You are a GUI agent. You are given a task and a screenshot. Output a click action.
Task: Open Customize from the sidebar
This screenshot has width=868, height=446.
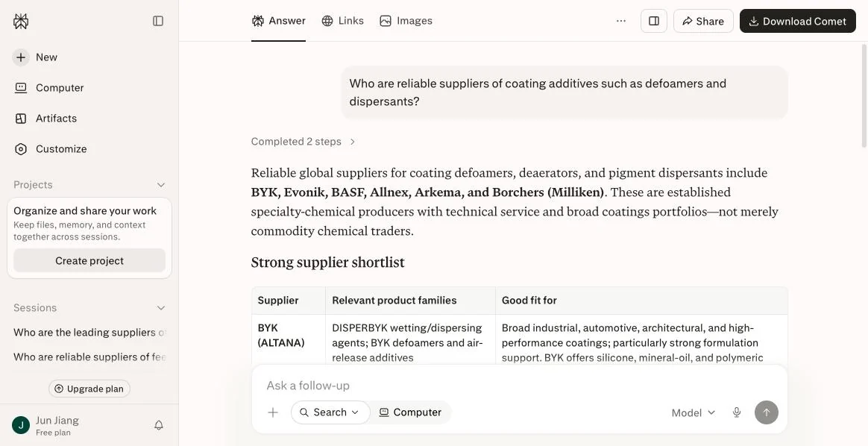coord(89,149)
